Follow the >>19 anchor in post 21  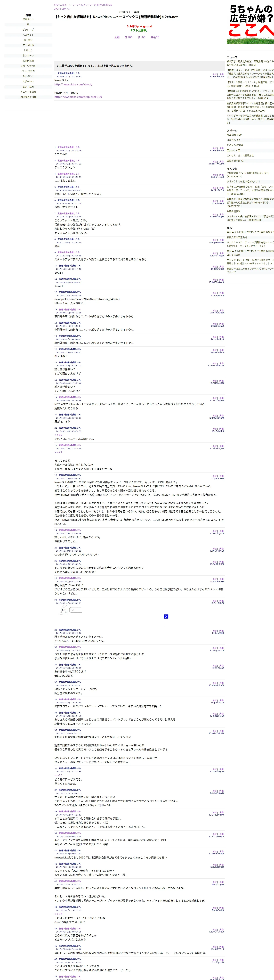[x=58, y=435]
